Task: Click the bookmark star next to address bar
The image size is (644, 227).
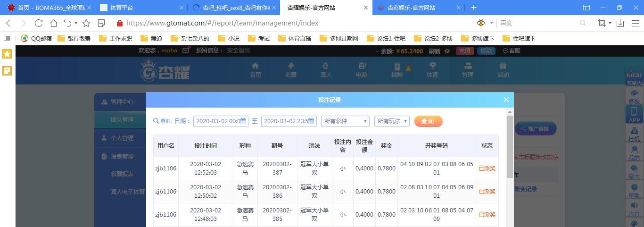Action: click(x=86, y=23)
